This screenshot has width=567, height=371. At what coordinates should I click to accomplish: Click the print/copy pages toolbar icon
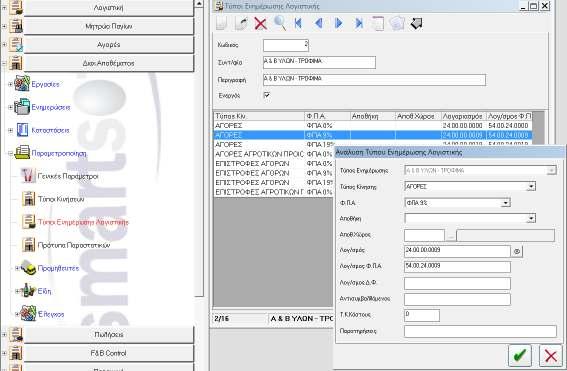tap(397, 24)
